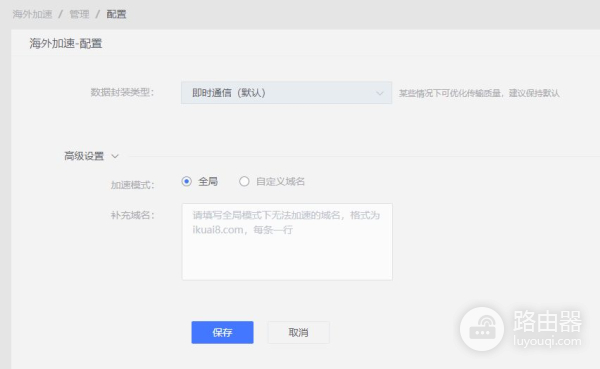The width and height of the screenshot is (600, 369).
Task: Click the 海外加速 breadcrumb link
Action: [x=32, y=14]
